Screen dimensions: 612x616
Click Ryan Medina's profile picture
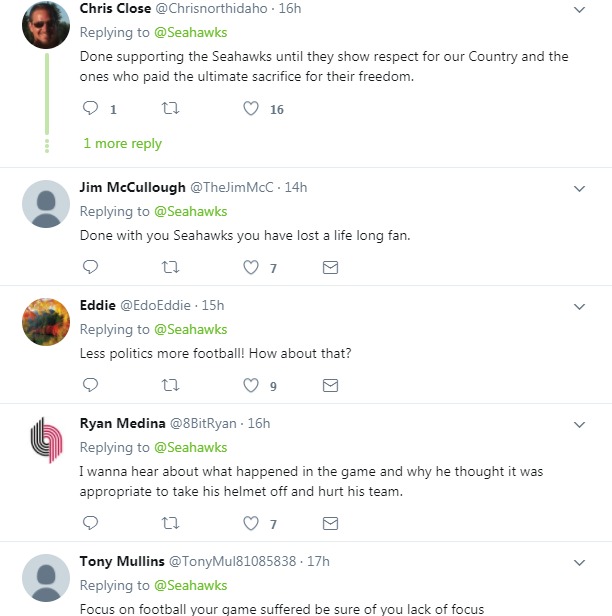coord(46,440)
